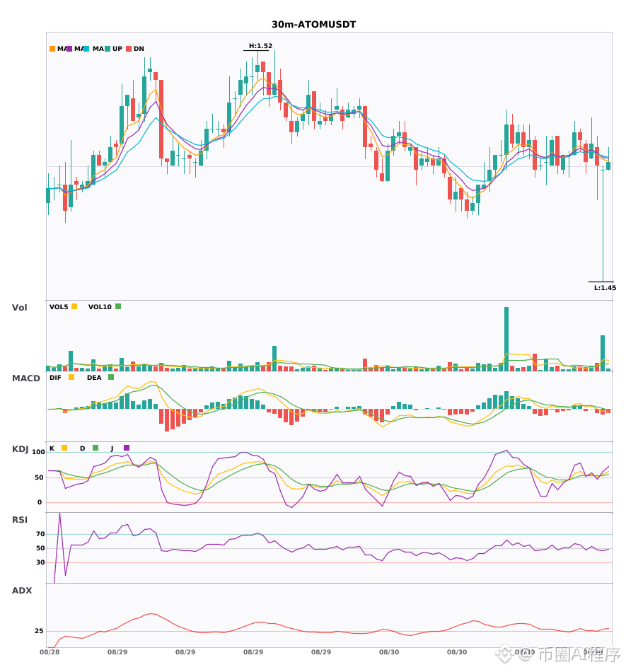Click the H:1.52 high price label
626x672 pixels.
[x=260, y=46]
